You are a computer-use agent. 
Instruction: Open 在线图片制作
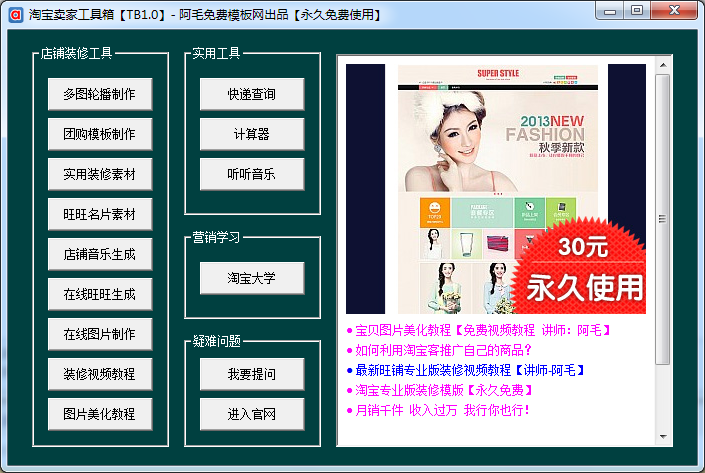pyautogui.click(x=100, y=334)
